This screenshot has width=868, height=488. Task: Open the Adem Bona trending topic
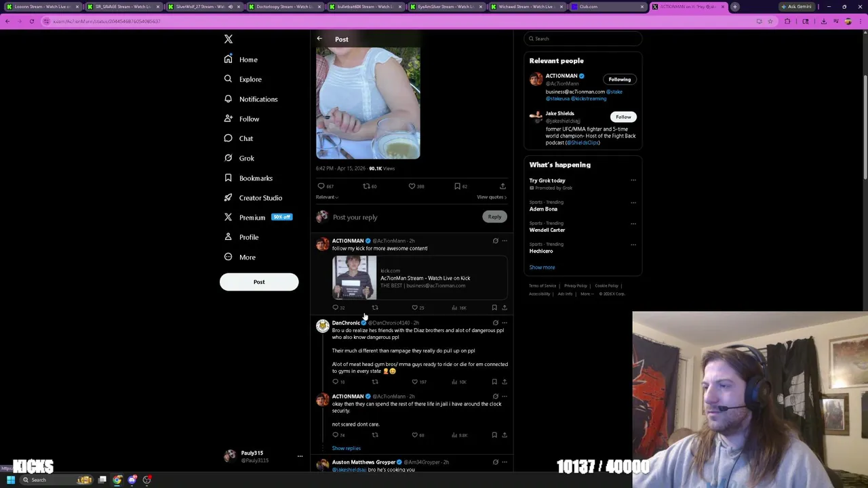click(543, 209)
